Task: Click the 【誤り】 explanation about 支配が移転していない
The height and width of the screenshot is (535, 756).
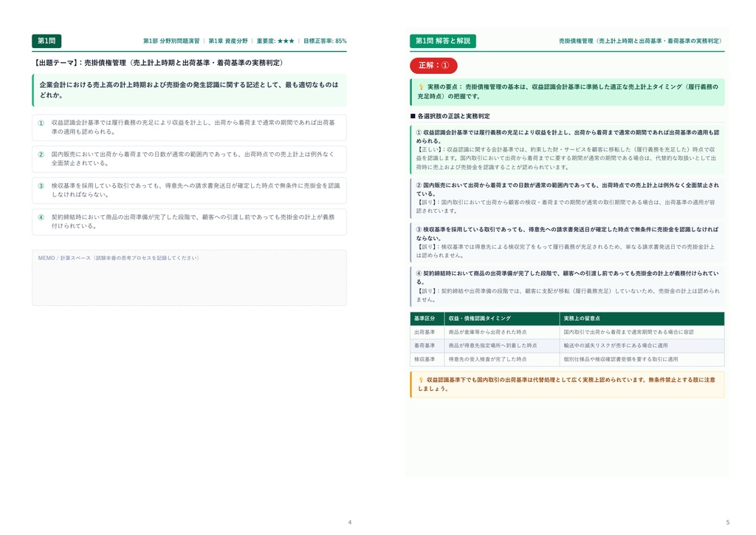Action: pyautogui.click(x=568, y=296)
